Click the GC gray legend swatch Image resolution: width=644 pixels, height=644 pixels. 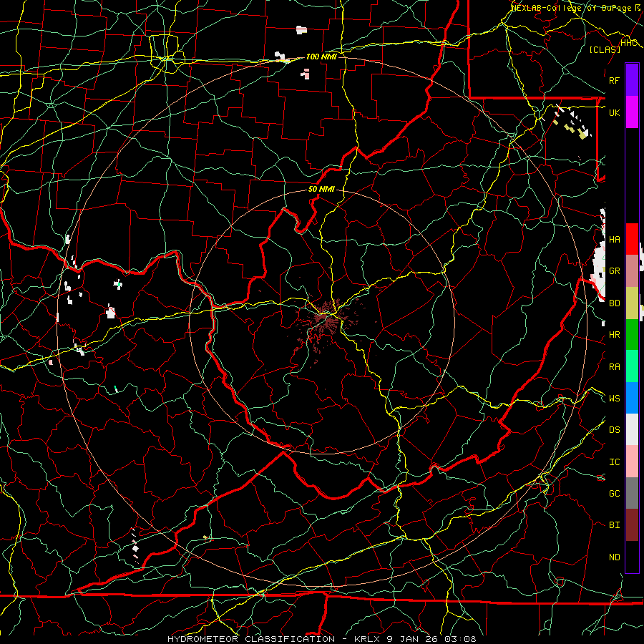(x=632, y=493)
